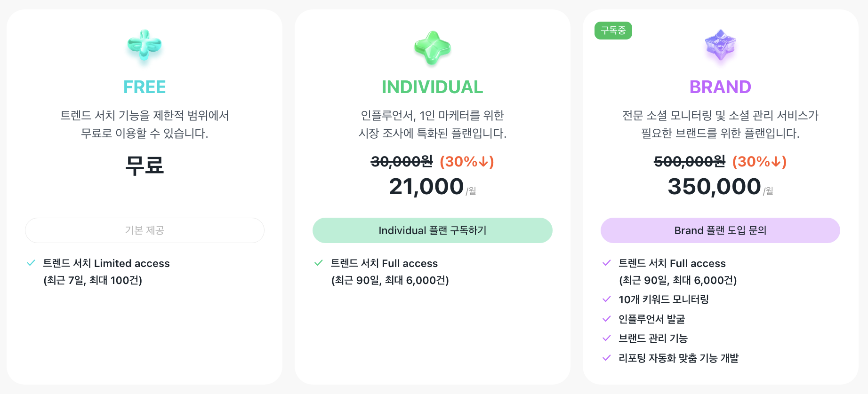Click the 구독중 subscribed badge
The image size is (868, 394).
coord(613,31)
